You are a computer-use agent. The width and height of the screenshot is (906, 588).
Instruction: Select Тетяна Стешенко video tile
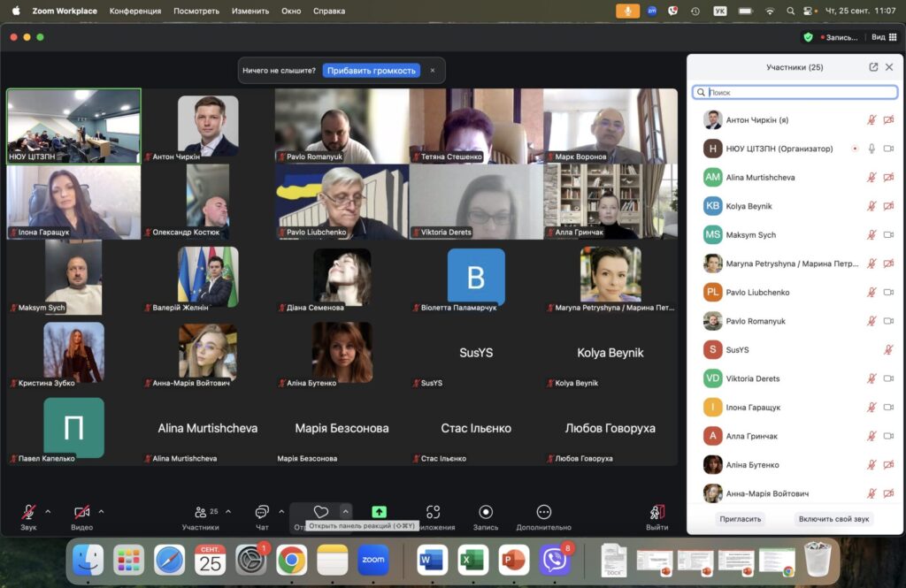[476, 126]
